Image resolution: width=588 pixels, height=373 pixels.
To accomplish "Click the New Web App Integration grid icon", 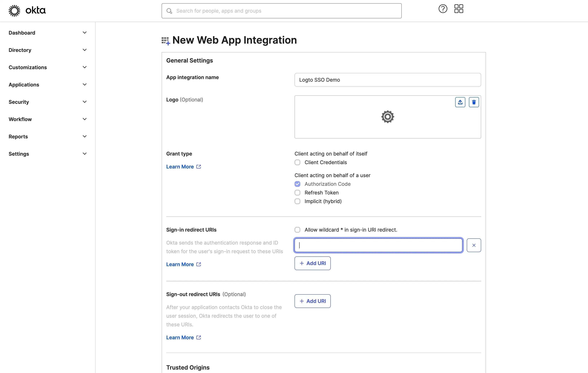I will pyautogui.click(x=165, y=40).
